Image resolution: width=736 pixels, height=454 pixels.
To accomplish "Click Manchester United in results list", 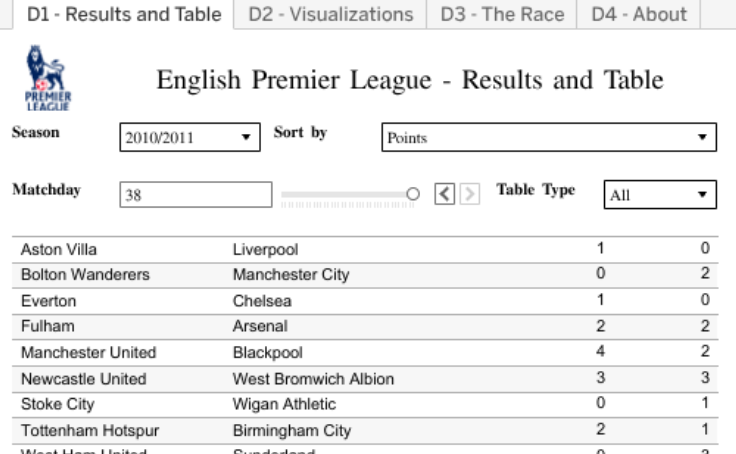I will pos(88,353).
